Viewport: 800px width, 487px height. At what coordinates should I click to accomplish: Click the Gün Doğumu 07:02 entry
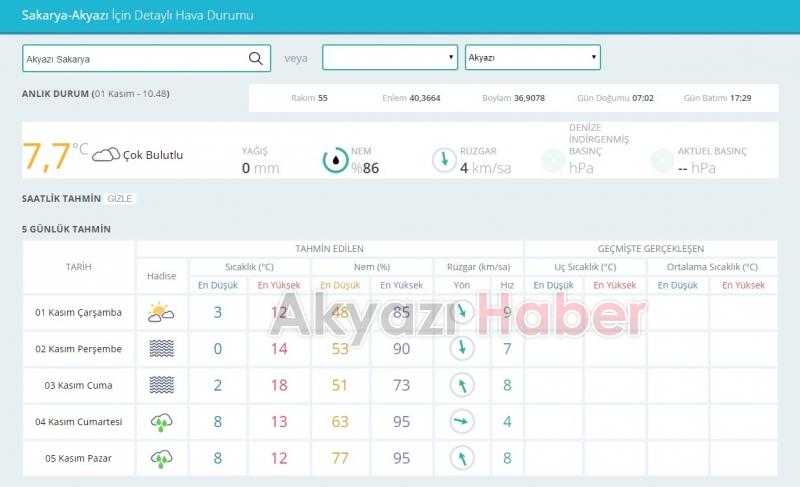pos(615,98)
